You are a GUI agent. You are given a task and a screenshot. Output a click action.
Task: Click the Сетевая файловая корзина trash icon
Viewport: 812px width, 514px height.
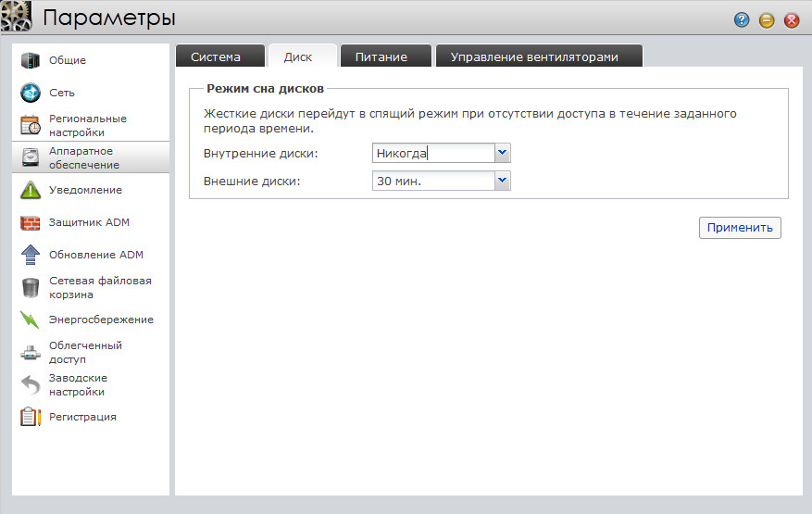click(x=31, y=287)
